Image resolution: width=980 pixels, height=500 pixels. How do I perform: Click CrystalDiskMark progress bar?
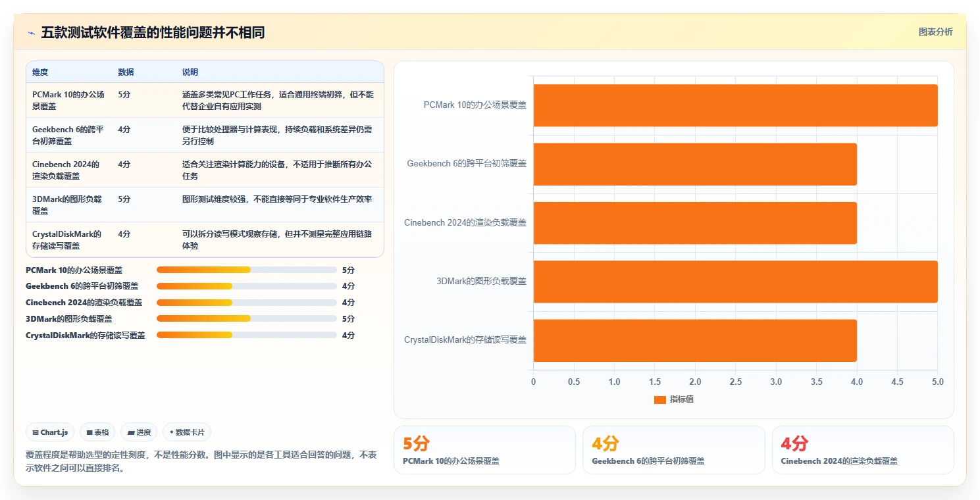pyautogui.click(x=247, y=335)
